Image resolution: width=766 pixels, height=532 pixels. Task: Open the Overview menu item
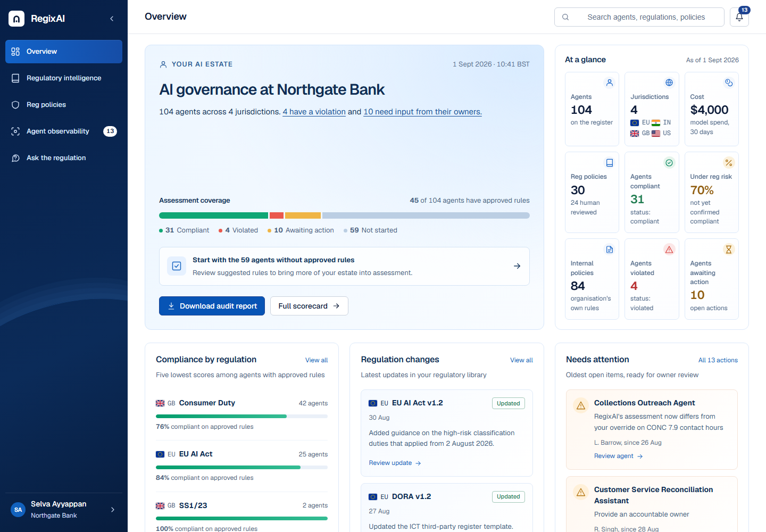tap(64, 52)
